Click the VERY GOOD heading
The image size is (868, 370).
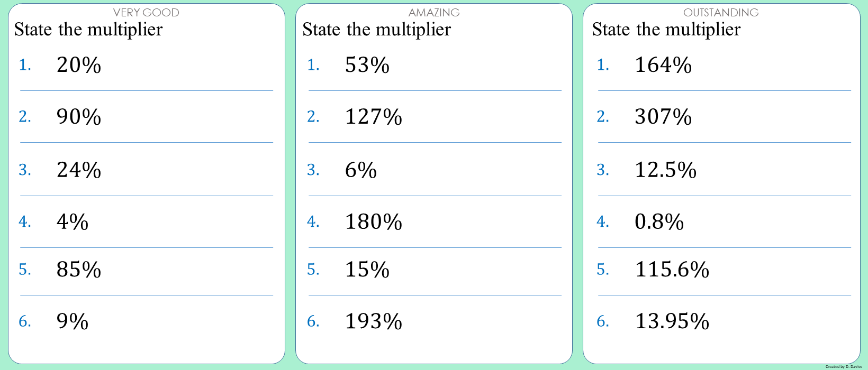(x=146, y=13)
